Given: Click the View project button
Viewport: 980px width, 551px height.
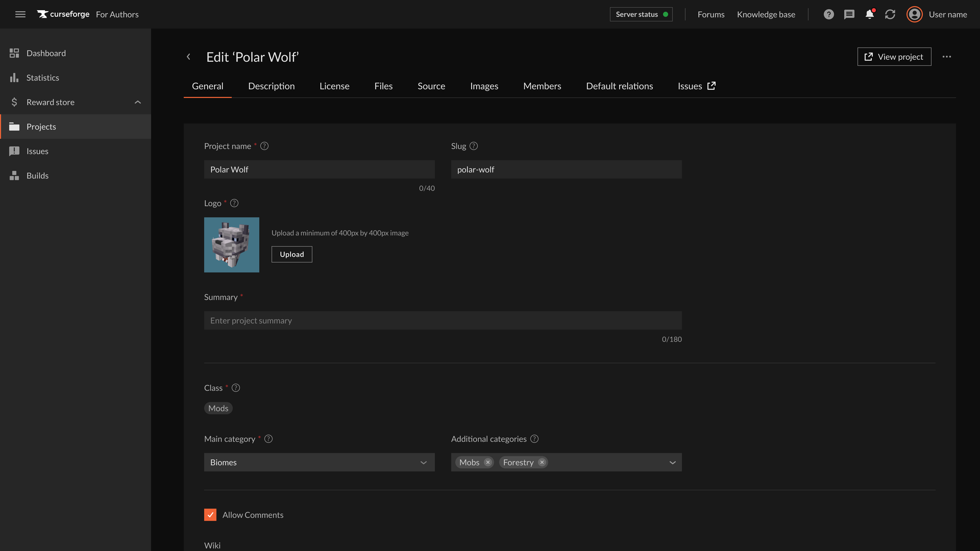Looking at the screenshot, I should coord(894,57).
